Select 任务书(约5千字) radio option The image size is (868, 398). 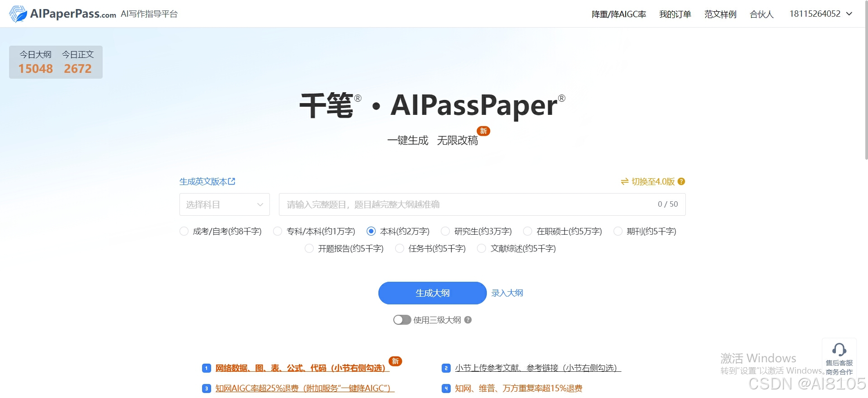point(400,248)
